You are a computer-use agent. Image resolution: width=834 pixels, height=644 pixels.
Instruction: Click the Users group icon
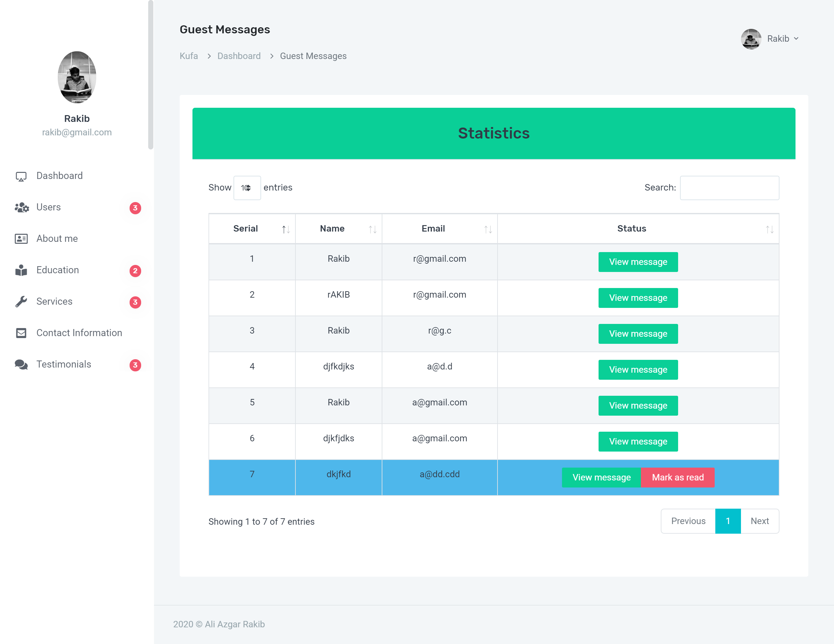pos(21,207)
